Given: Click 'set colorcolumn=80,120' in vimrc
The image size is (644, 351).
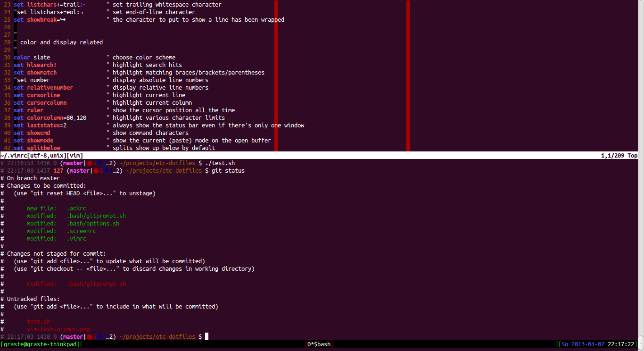Looking at the screenshot, I should point(50,117).
